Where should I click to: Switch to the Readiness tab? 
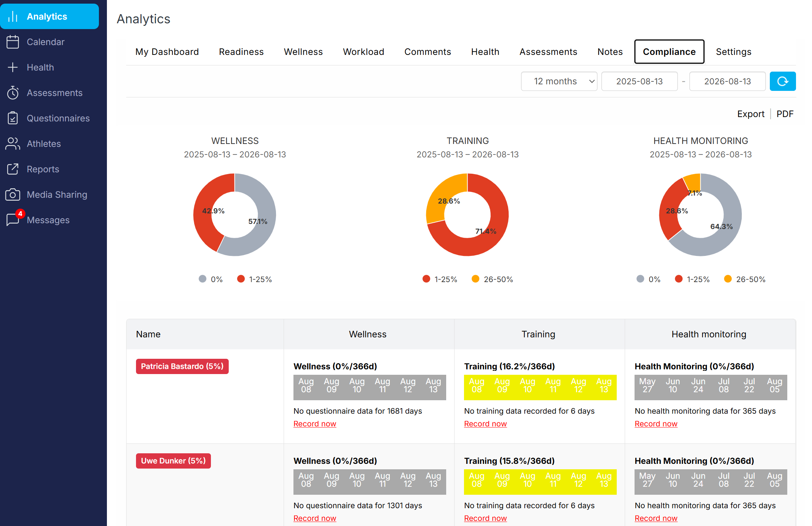pyautogui.click(x=241, y=52)
